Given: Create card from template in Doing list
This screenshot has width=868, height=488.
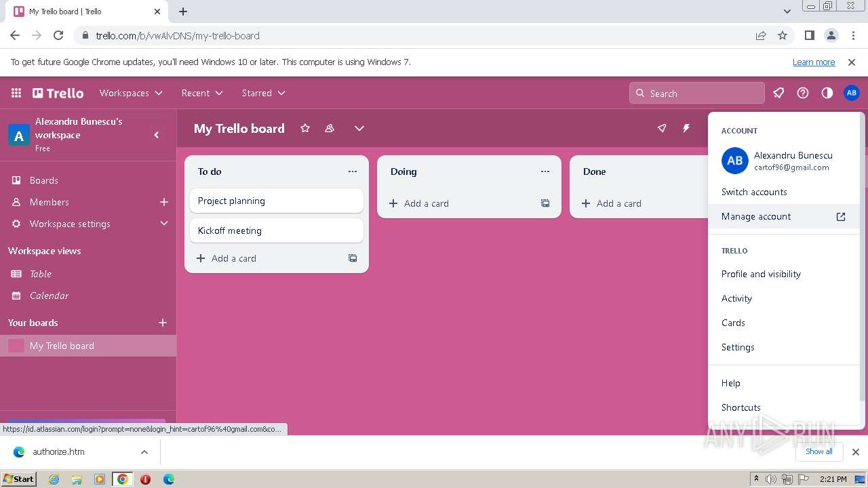Looking at the screenshot, I should coord(545,203).
